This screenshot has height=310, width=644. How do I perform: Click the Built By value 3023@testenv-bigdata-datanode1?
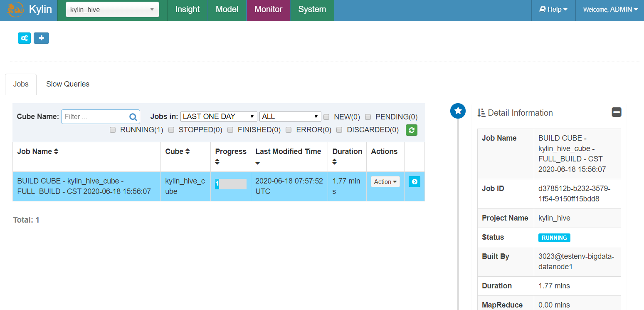pyautogui.click(x=576, y=261)
